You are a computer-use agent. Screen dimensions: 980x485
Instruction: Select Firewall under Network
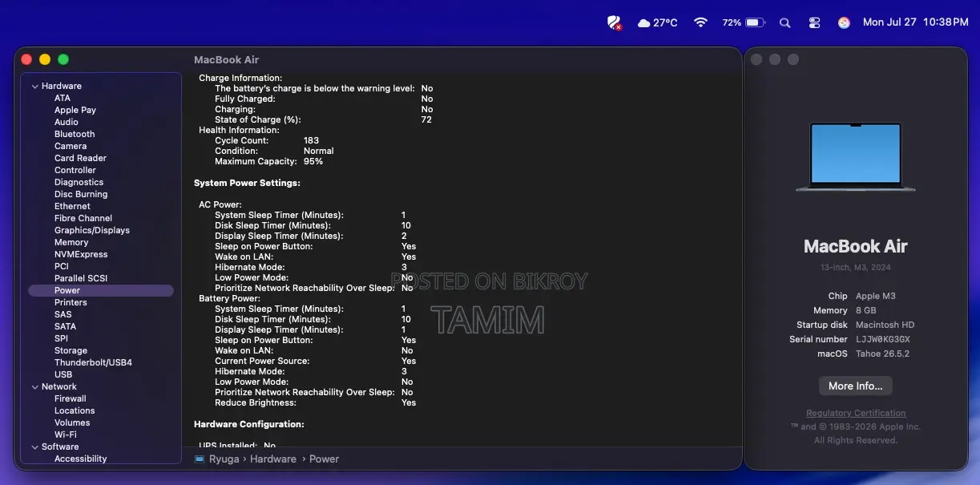click(x=71, y=398)
